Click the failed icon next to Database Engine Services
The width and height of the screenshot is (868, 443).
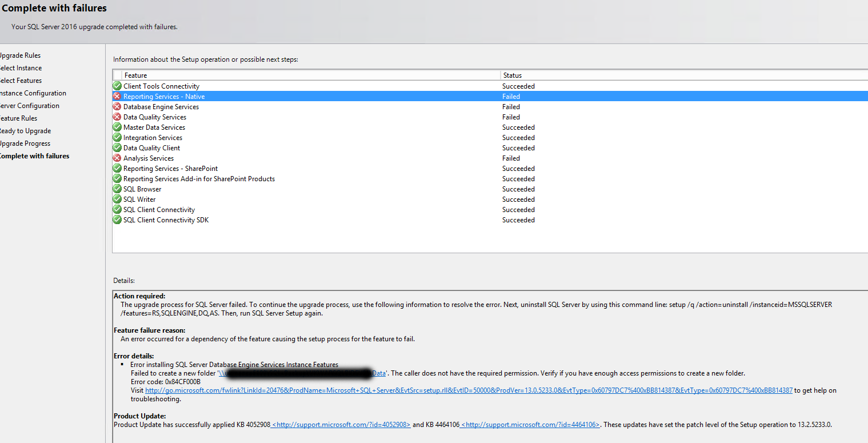coord(117,107)
